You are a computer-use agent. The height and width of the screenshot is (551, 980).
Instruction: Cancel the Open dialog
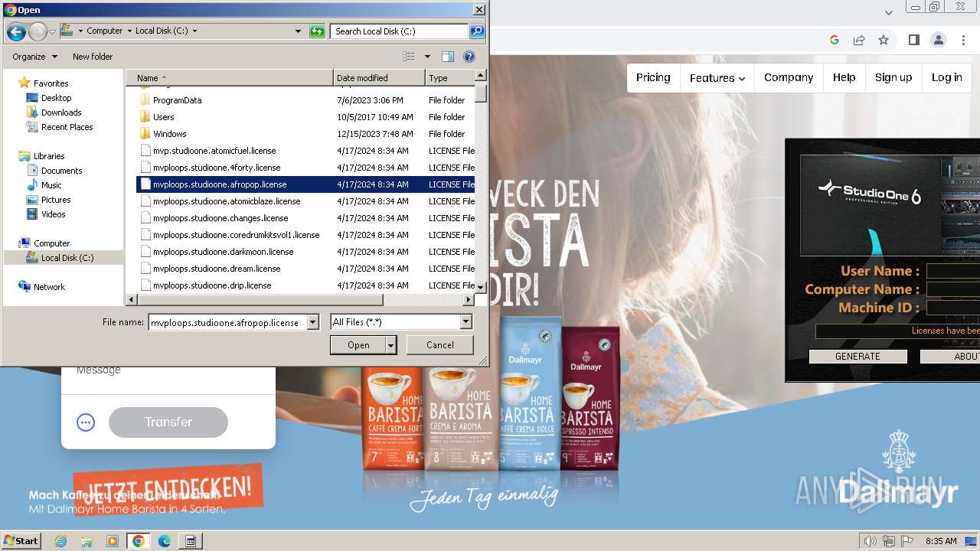click(440, 345)
